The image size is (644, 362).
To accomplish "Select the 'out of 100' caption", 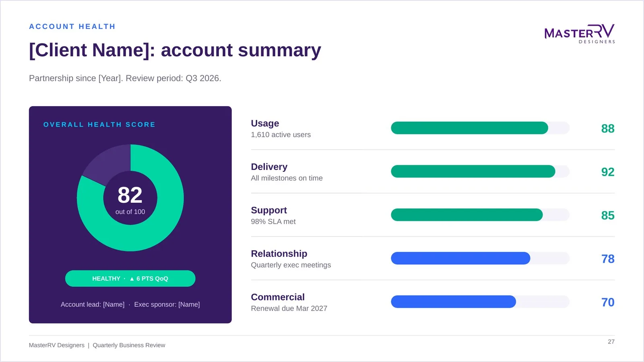I will coord(130,212).
